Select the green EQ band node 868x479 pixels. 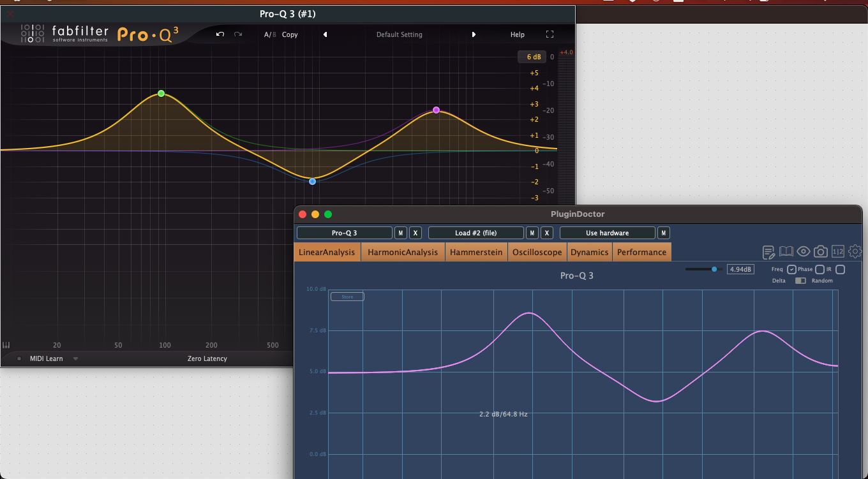pos(161,93)
